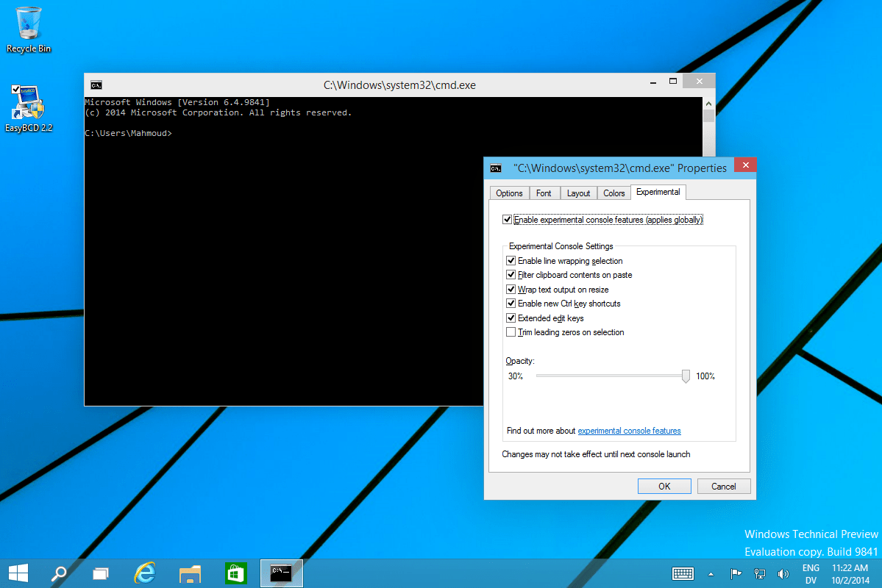This screenshot has width=882, height=588.
Task: Disable Enable line wrapping selection checkbox
Action: [511, 261]
